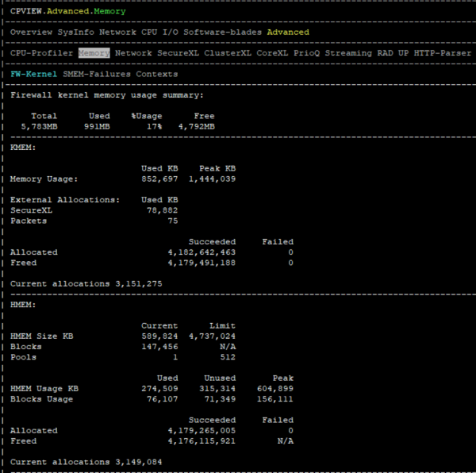Open the Overview tab

point(31,33)
